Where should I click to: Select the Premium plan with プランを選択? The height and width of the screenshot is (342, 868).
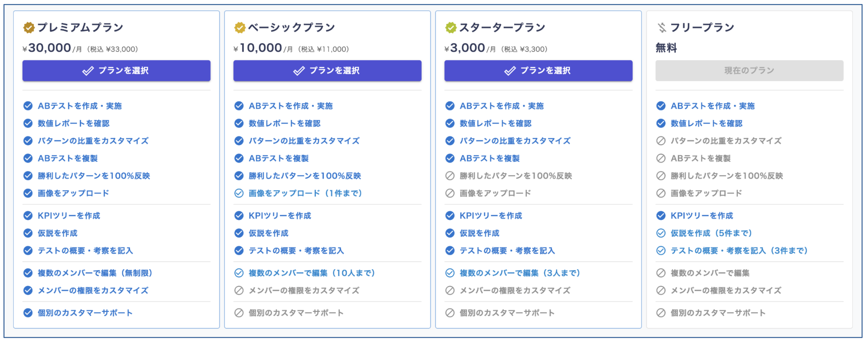click(x=116, y=70)
